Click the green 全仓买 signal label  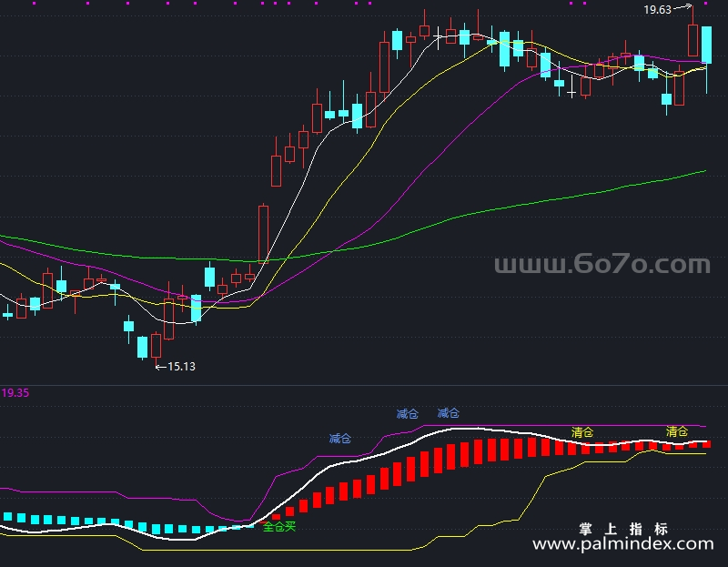tap(279, 527)
